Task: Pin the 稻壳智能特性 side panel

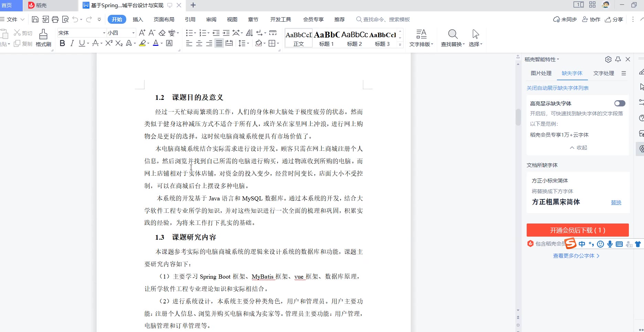Action: pos(618,59)
